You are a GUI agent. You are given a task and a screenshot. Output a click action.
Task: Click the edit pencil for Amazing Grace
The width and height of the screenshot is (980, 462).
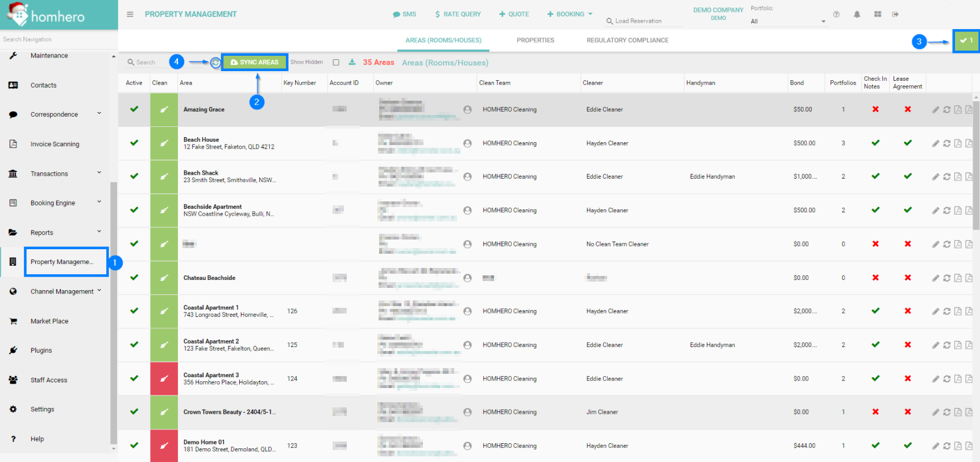click(x=935, y=110)
